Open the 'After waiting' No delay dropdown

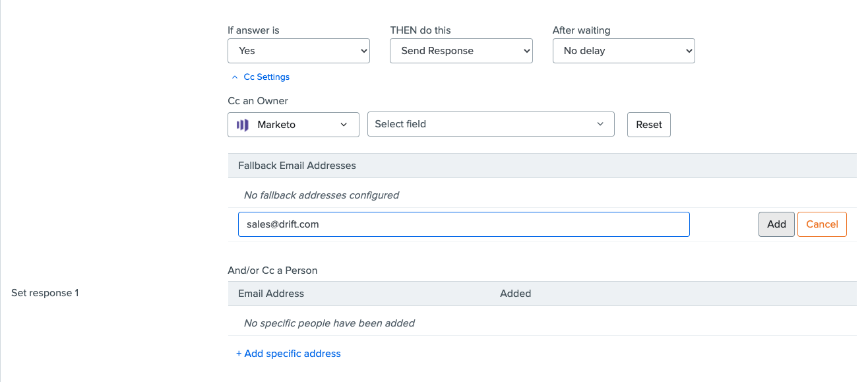click(x=624, y=51)
